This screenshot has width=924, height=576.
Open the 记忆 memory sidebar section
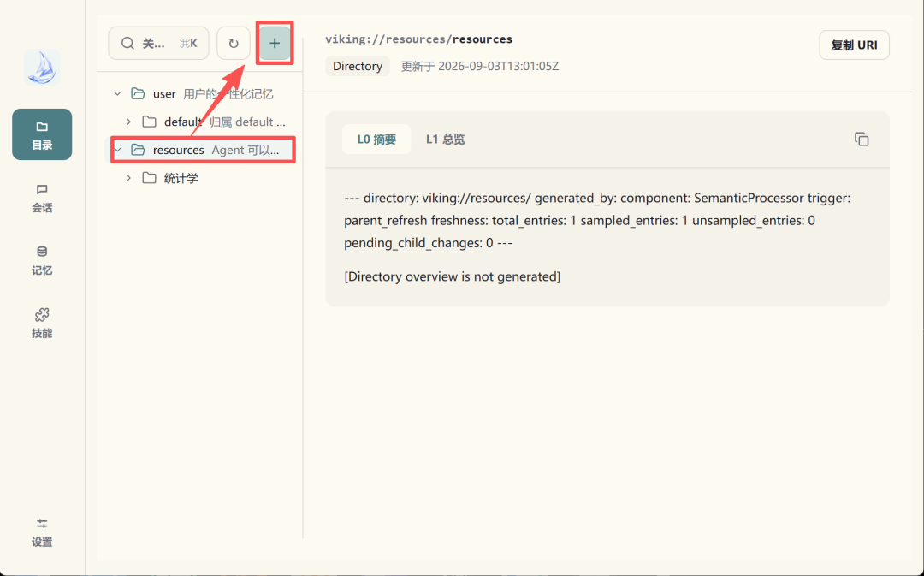tap(42, 260)
